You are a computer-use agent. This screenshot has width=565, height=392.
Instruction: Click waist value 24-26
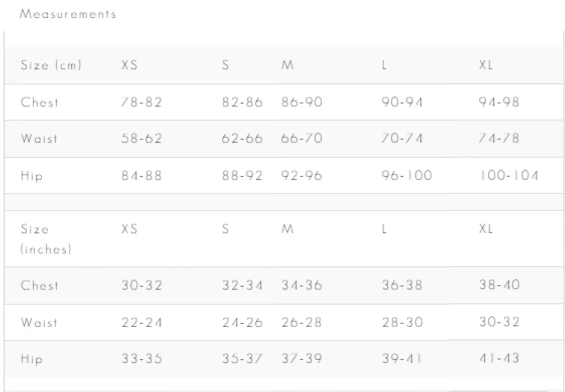[242, 322]
